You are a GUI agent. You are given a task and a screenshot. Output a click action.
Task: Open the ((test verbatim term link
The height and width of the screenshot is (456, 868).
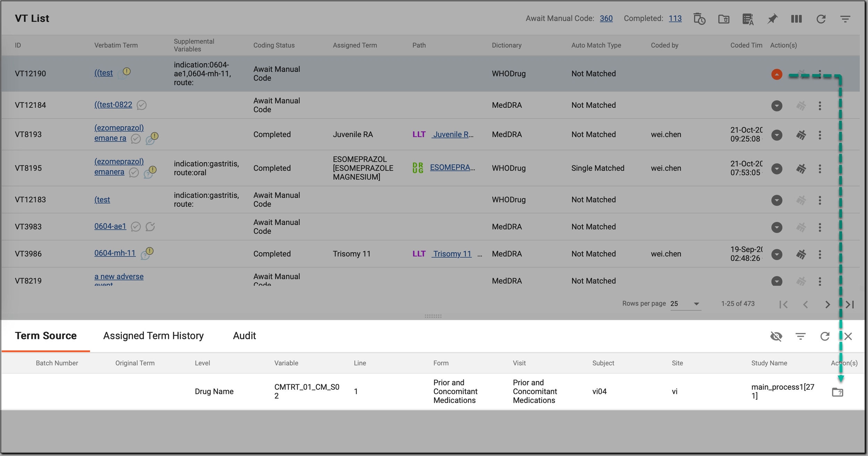(x=103, y=73)
